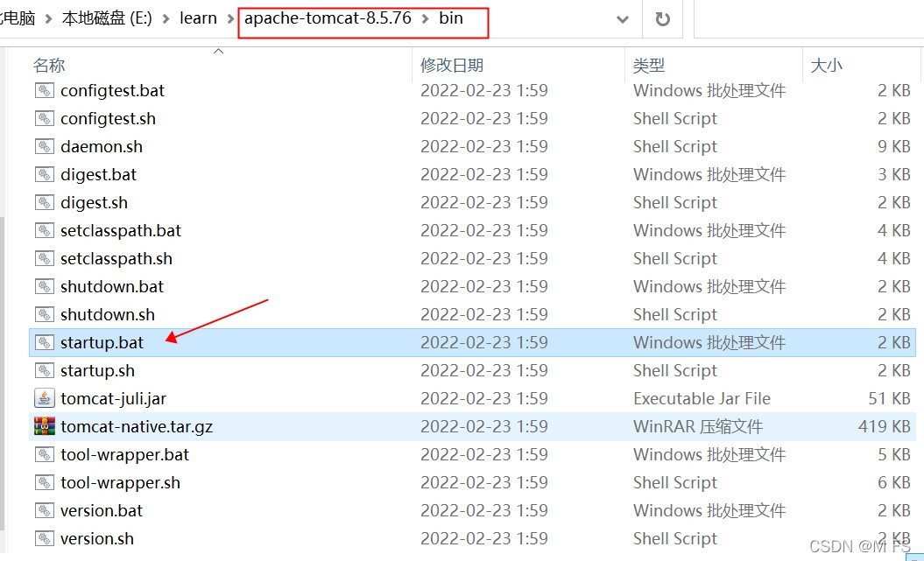Click the version.bat file icon
Viewport: 924px width, 561px height.
click(x=44, y=510)
